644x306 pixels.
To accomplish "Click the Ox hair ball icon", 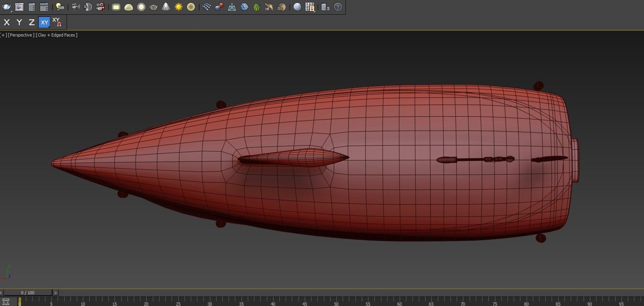I will pyautogui.click(x=282, y=7).
